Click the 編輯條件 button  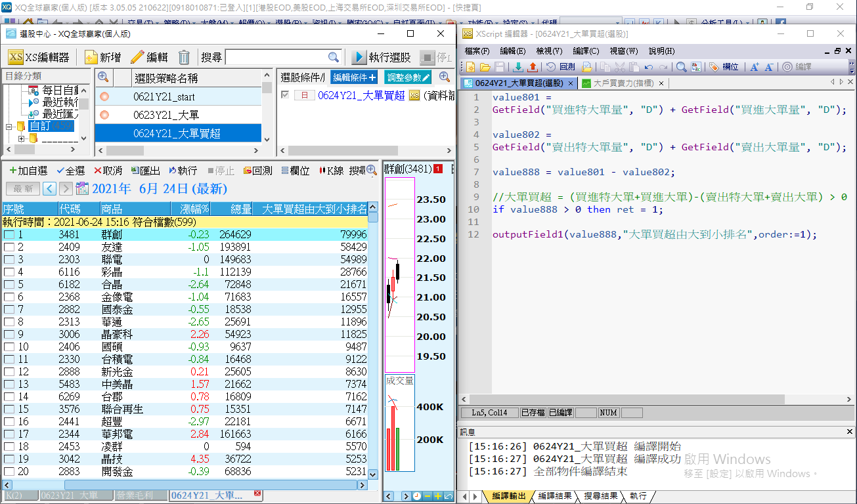tap(355, 77)
